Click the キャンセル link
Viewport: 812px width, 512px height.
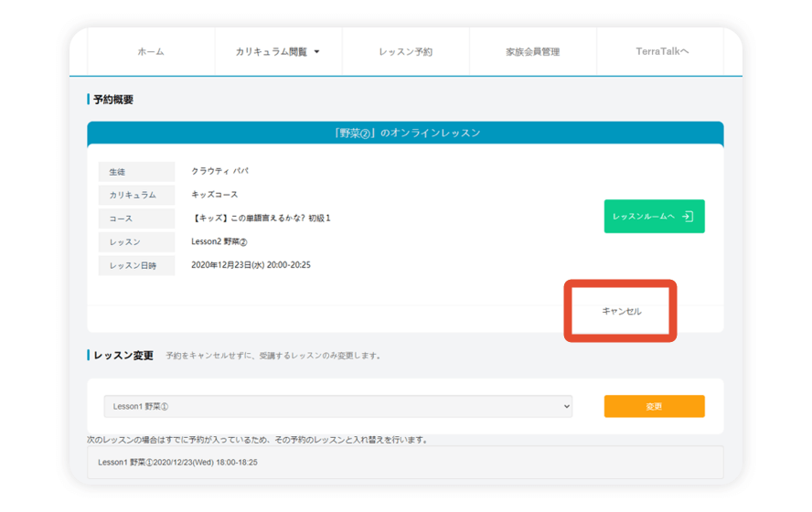[x=621, y=312]
